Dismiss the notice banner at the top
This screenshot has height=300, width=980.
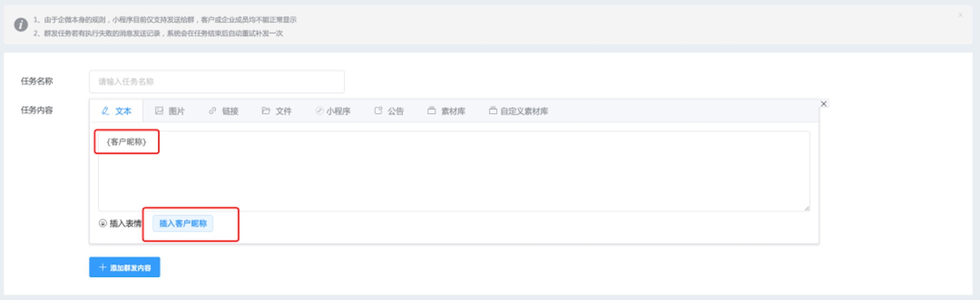tap(960, 15)
